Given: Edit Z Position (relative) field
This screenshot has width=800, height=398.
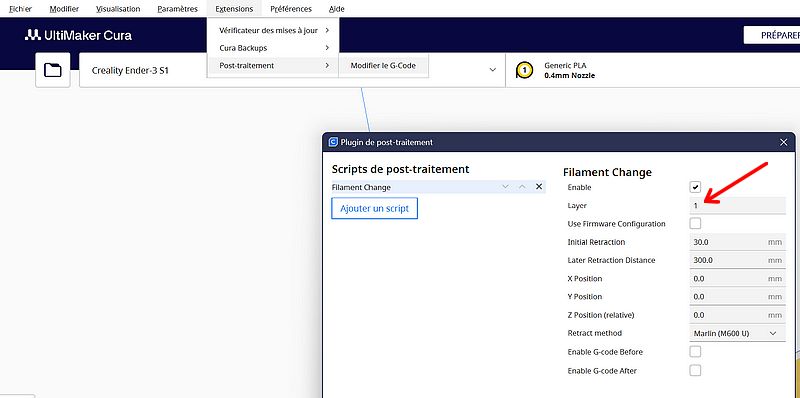Looking at the screenshot, I should pyautogui.click(x=737, y=315).
